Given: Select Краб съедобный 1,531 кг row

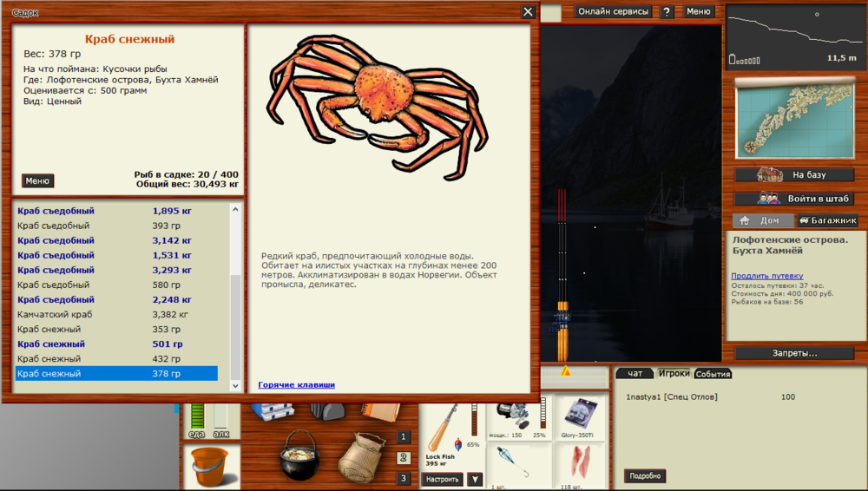Looking at the screenshot, I should coord(116,255).
